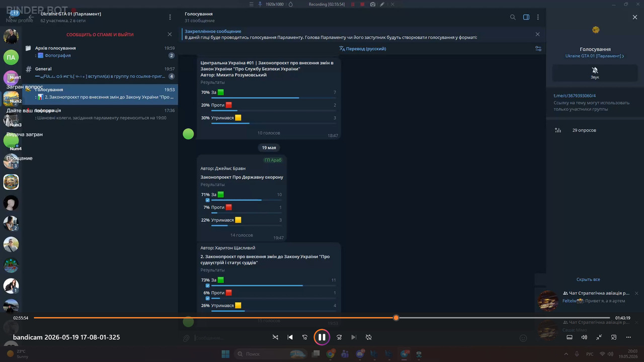
Task: Click the emoji button in message field
Action: tap(523, 338)
